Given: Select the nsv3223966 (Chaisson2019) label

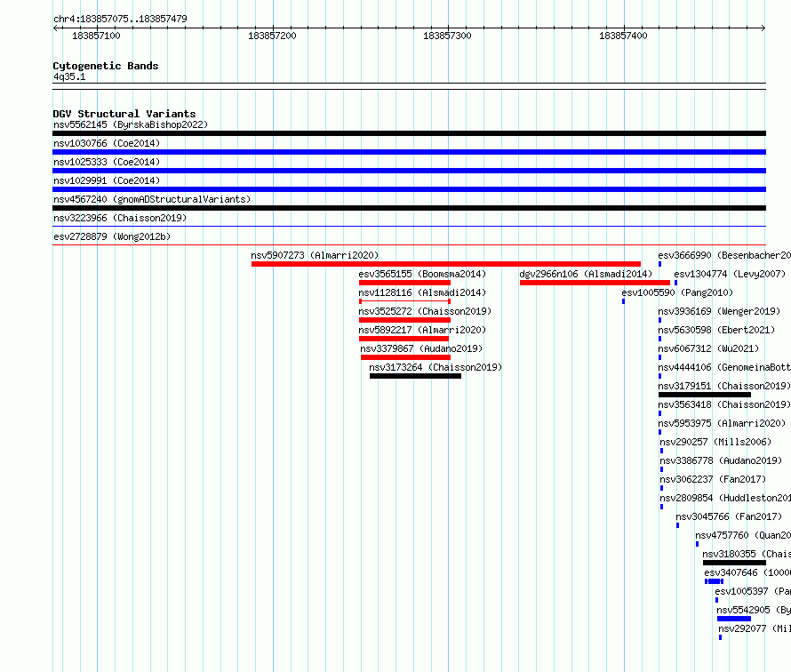Looking at the screenshot, I should click(x=120, y=218).
